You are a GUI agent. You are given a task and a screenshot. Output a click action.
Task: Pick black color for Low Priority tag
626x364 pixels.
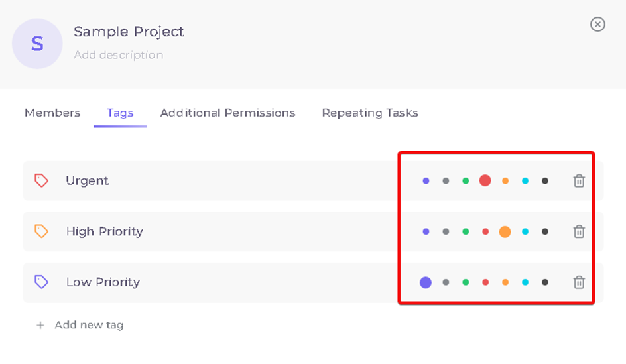[545, 282]
